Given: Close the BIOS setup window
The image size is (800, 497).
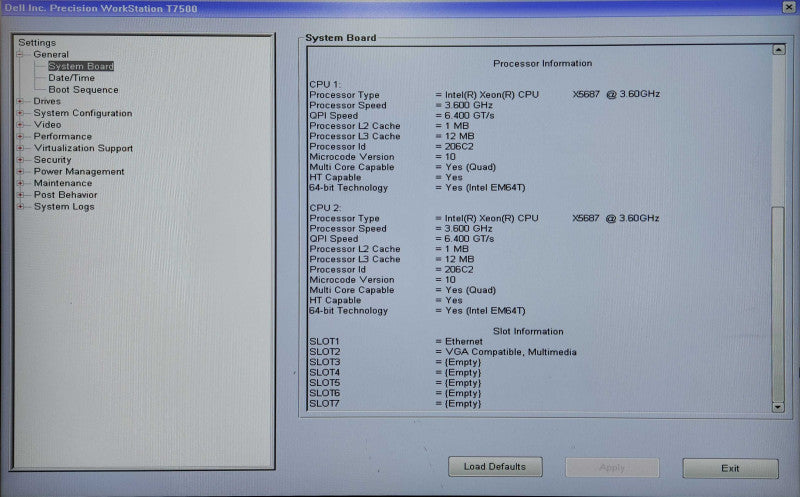Looking at the screenshot, I should (789, 7).
